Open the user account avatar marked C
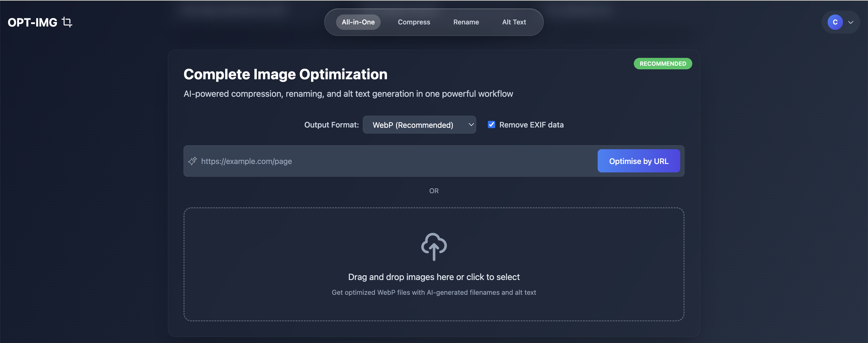 (x=835, y=22)
